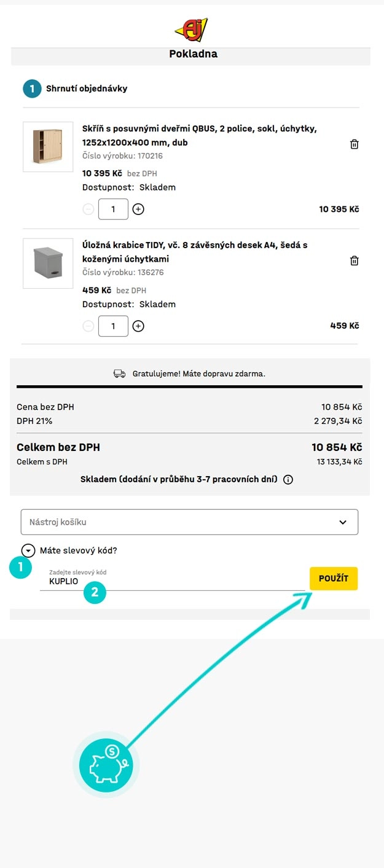This screenshot has width=384, height=868.
Task: Decrease TIDY box quantity with minus
Action: pos(88,326)
